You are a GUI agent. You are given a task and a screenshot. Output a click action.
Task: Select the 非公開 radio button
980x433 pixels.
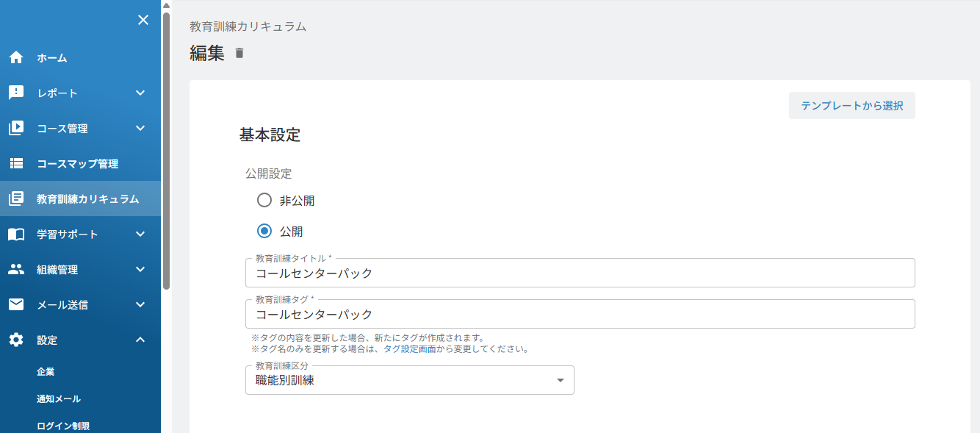(264, 201)
